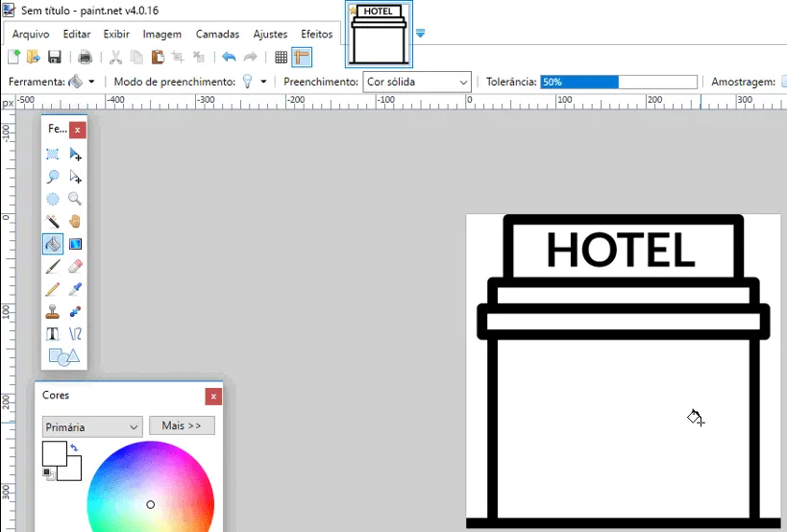The height and width of the screenshot is (532, 787).
Task: Expand the Ferramenta tool chooser arrow
Action: coord(91,82)
